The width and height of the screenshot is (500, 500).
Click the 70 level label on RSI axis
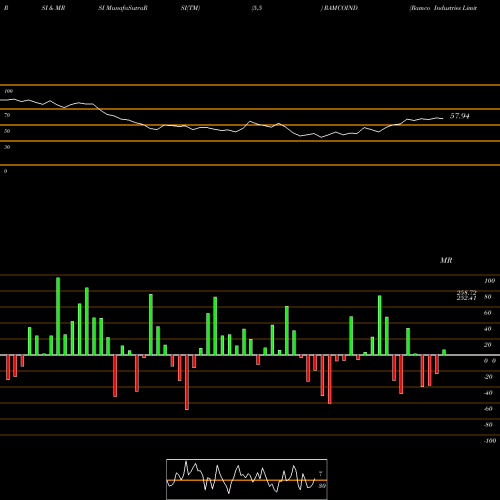pyautogui.click(x=7, y=115)
